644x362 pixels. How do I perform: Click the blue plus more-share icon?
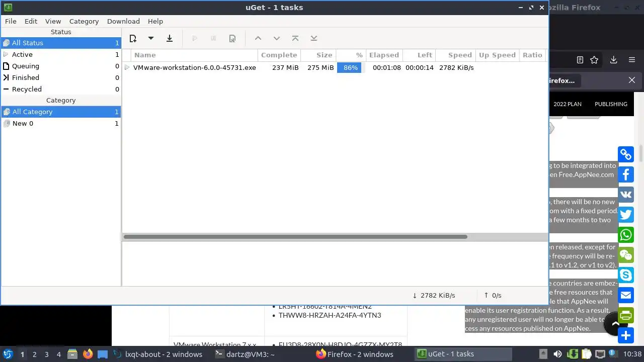pos(626,335)
